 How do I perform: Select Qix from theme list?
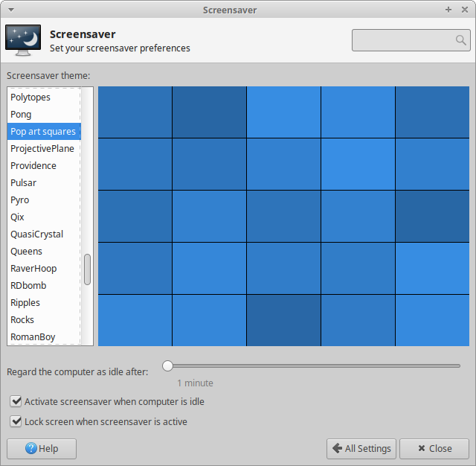pyautogui.click(x=44, y=217)
